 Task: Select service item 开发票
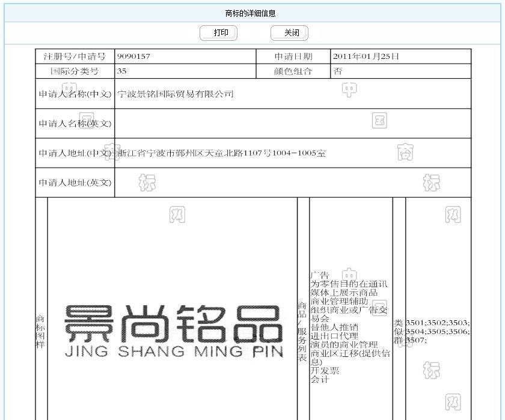(325, 371)
